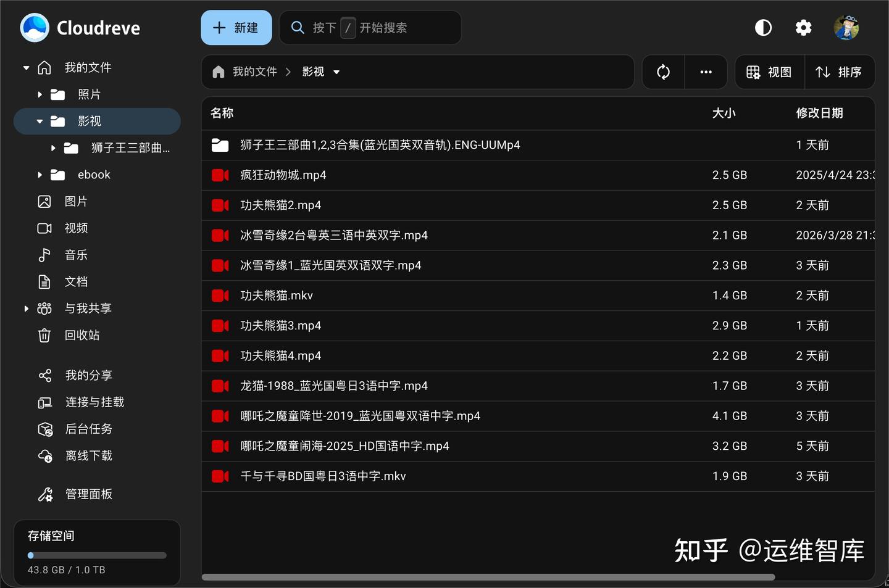
Task: Open the three-dots more actions menu
Action: [x=706, y=72]
